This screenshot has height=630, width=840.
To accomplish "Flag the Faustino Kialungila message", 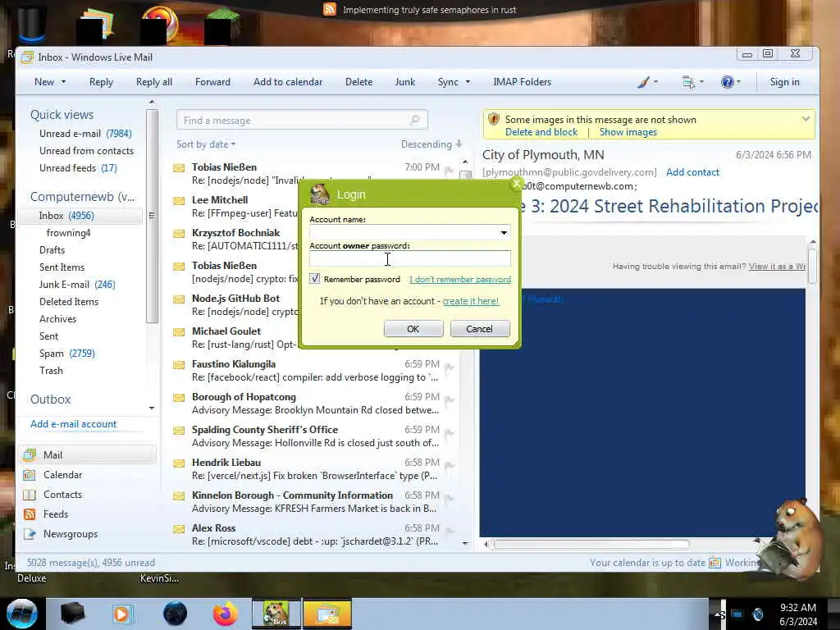I will coord(449,367).
